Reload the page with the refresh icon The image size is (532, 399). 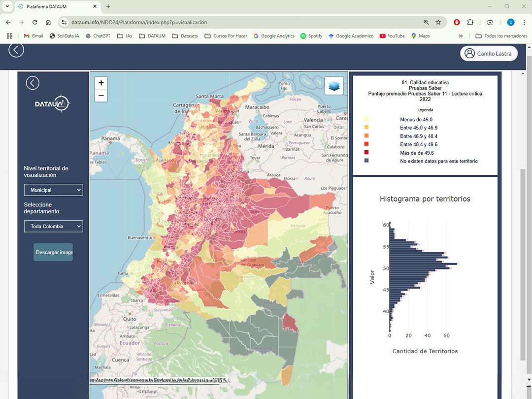click(x=34, y=22)
